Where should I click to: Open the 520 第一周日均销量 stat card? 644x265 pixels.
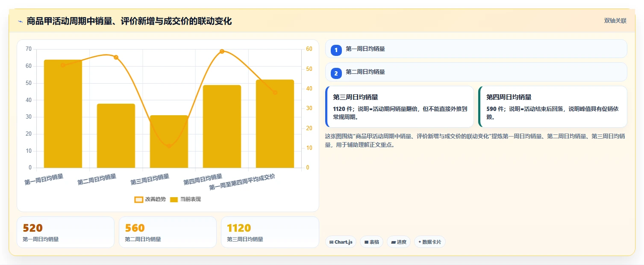(x=65, y=232)
